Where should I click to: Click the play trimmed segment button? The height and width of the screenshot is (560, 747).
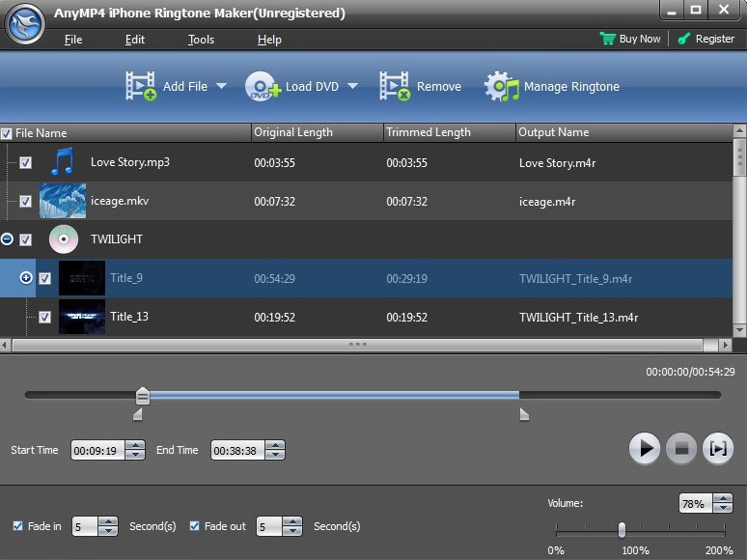718,448
